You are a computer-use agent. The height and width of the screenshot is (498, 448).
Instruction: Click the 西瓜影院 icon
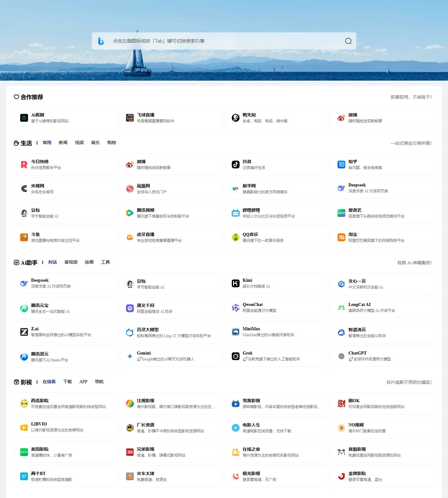point(24,403)
